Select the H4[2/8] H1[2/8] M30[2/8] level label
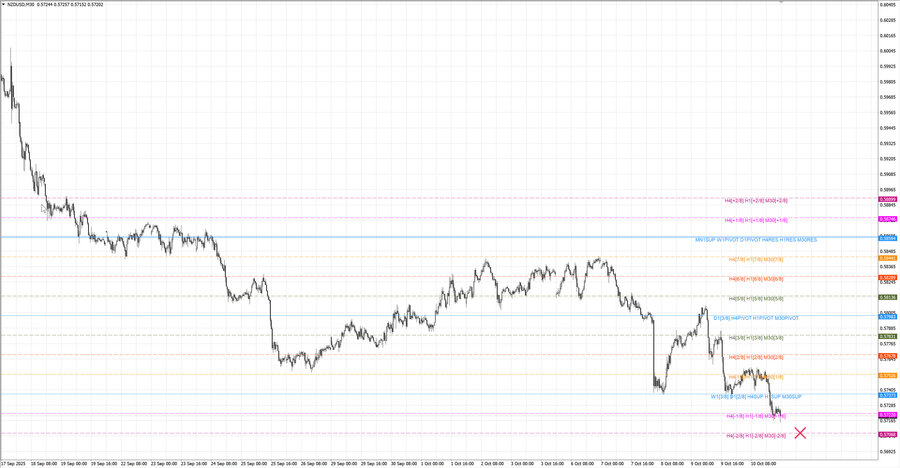 (x=756, y=358)
